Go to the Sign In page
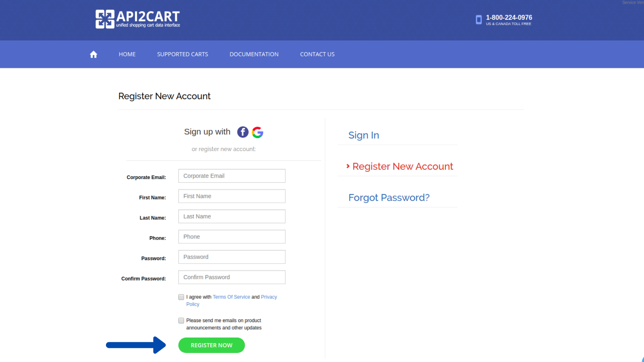This screenshot has width=644, height=362. 364,135
